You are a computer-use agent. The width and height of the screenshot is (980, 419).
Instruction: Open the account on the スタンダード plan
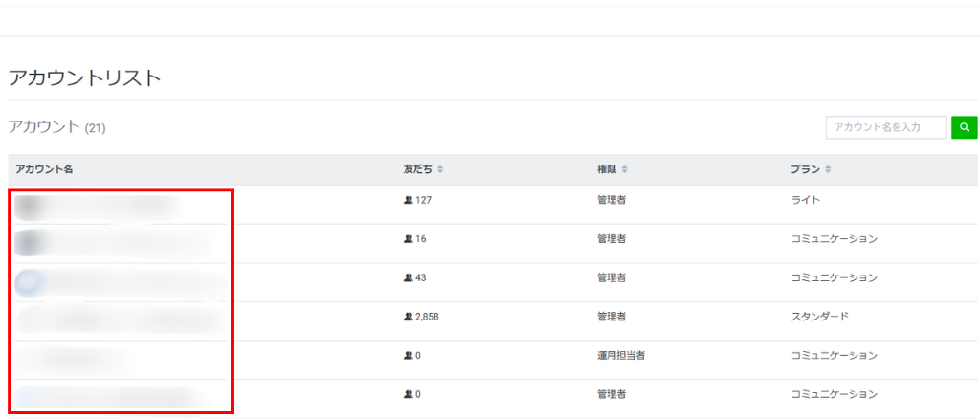[x=120, y=319]
